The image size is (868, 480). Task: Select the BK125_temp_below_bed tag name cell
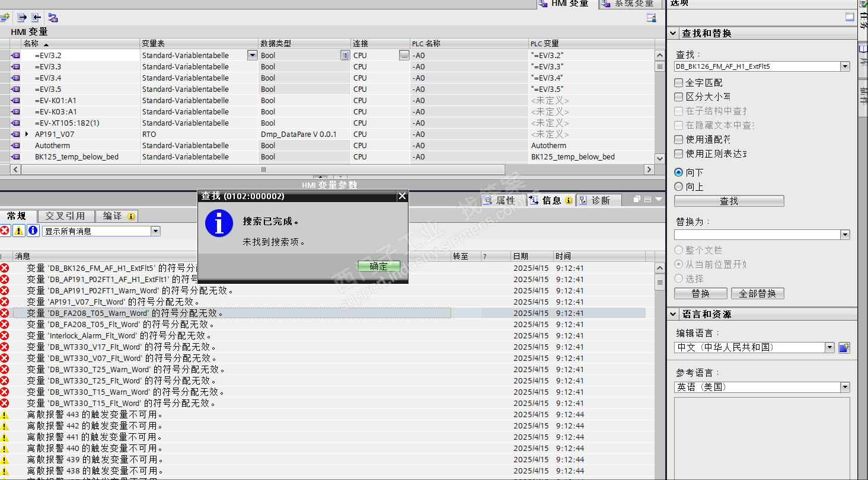81,156
